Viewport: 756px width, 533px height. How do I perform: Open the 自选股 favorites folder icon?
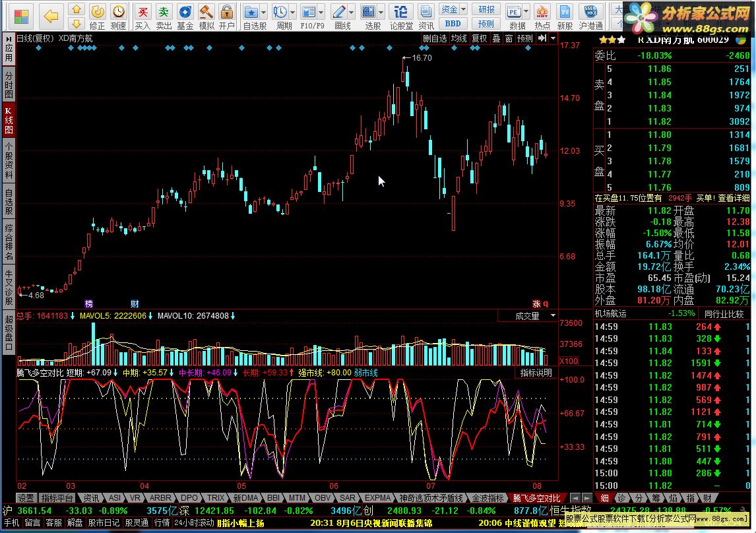coord(251,16)
